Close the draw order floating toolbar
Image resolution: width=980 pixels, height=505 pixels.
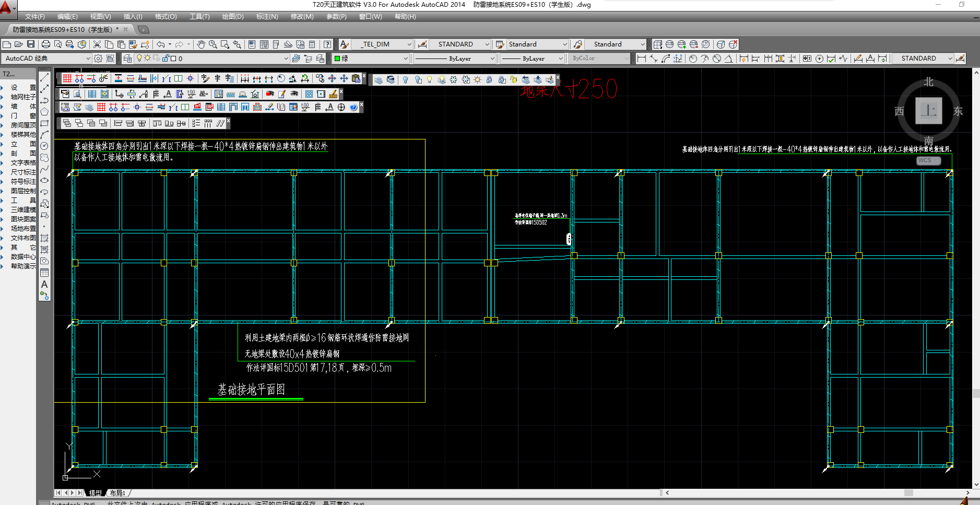pyautogui.click(x=228, y=120)
